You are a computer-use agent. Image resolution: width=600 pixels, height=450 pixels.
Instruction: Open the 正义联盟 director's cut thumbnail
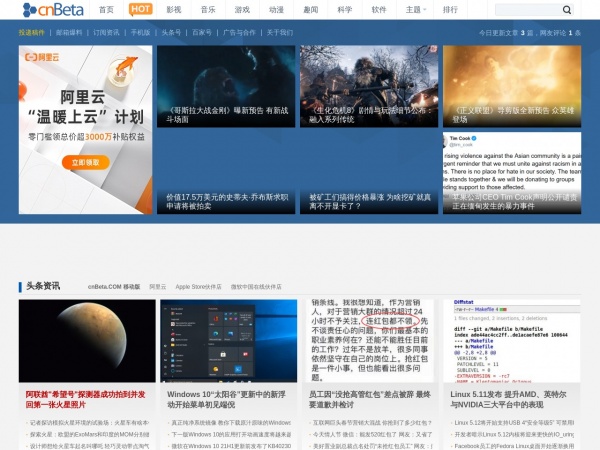click(x=512, y=86)
